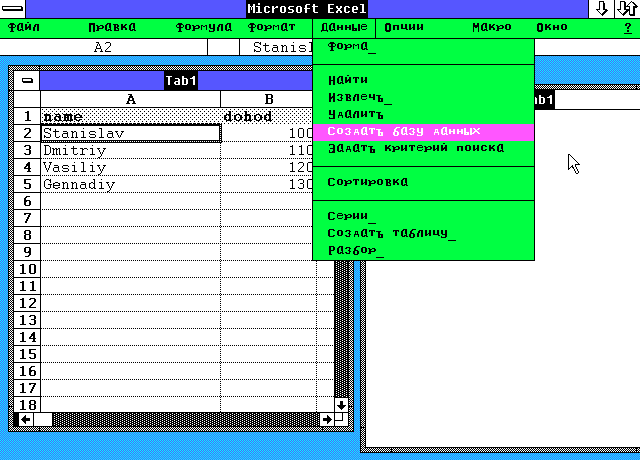Open the ? help menu
The height and width of the screenshot is (460, 640).
[x=628, y=28]
